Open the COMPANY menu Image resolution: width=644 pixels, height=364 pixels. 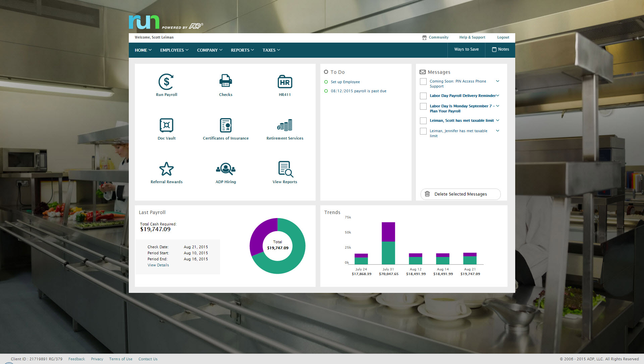210,50
